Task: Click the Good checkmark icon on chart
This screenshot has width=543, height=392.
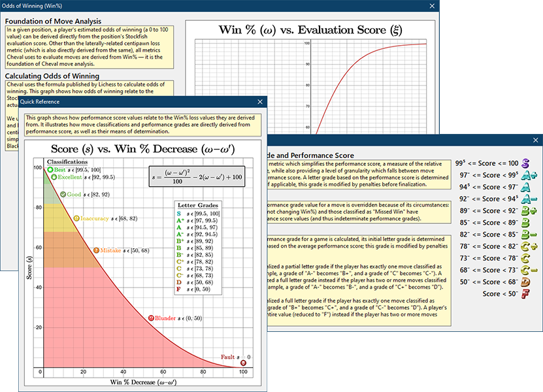Action: 63,195
